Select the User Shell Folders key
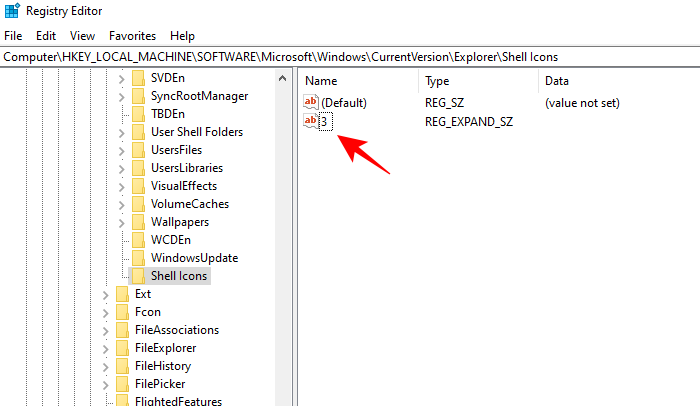Viewport: 700px width, 406px height. (x=196, y=132)
